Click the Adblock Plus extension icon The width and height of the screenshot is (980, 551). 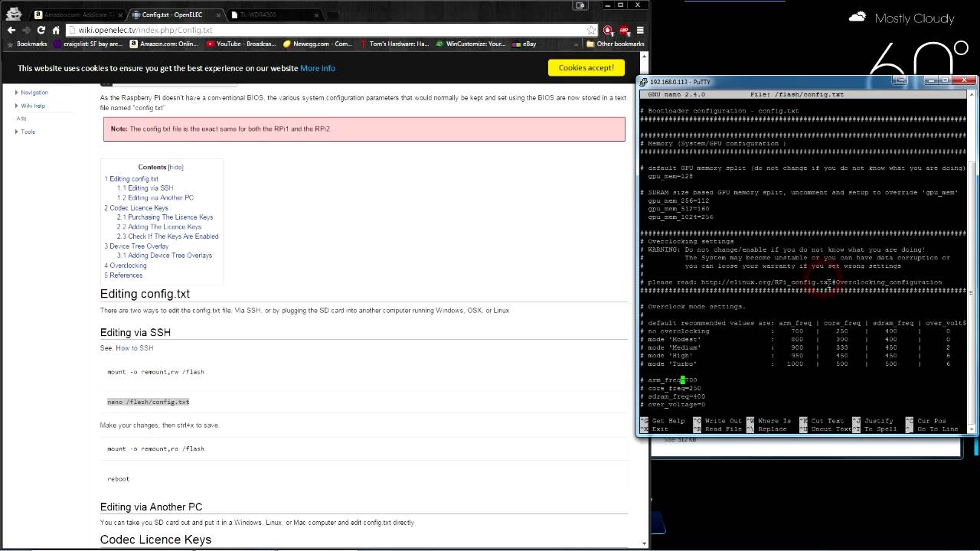pyautogui.click(x=624, y=30)
